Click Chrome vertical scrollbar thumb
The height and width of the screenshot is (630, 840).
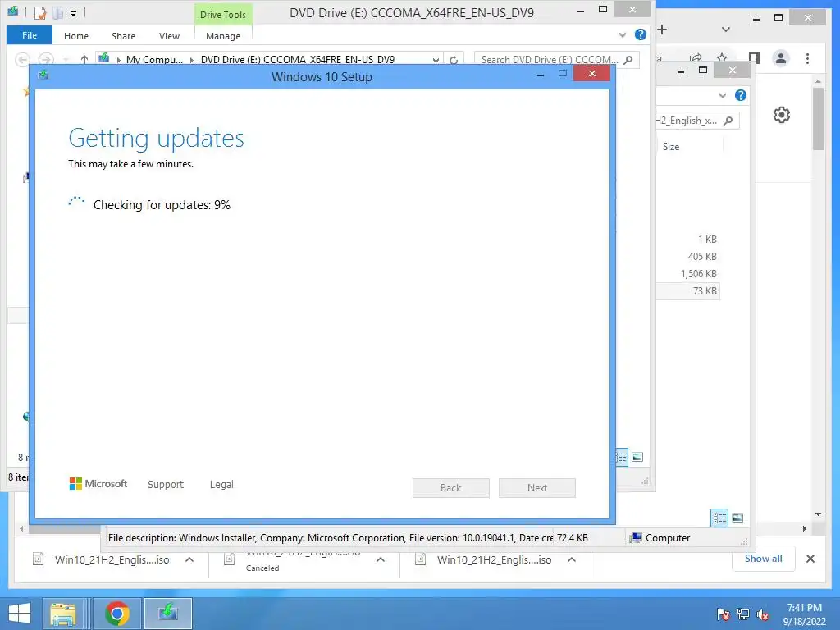pos(818,119)
